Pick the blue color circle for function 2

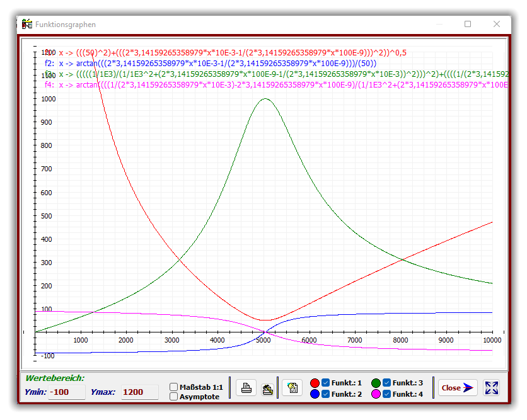(315, 394)
